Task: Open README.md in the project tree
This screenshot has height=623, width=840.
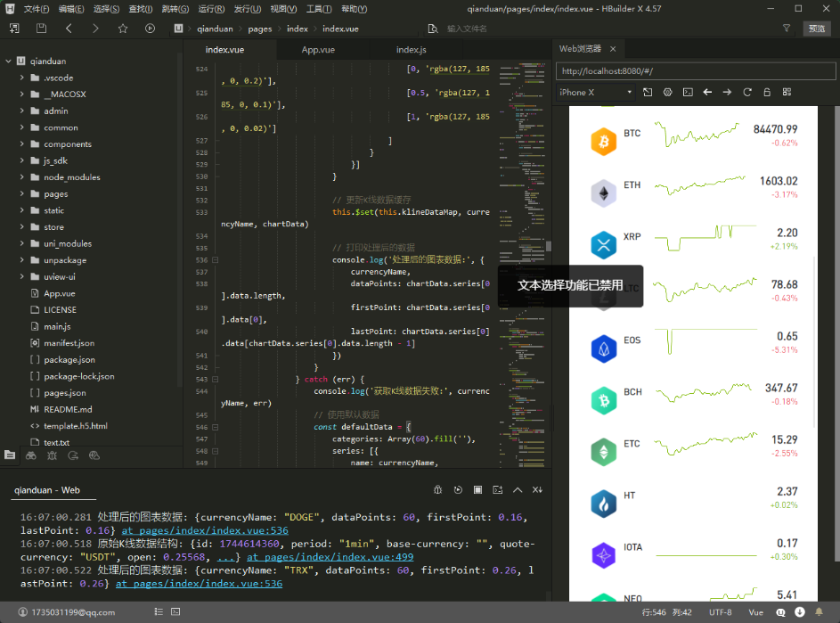Action: point(68,410)
